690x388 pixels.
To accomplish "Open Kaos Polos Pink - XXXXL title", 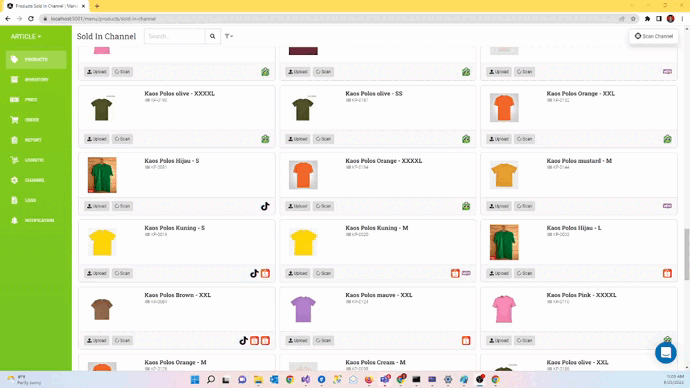I will [x=581, y=295].
